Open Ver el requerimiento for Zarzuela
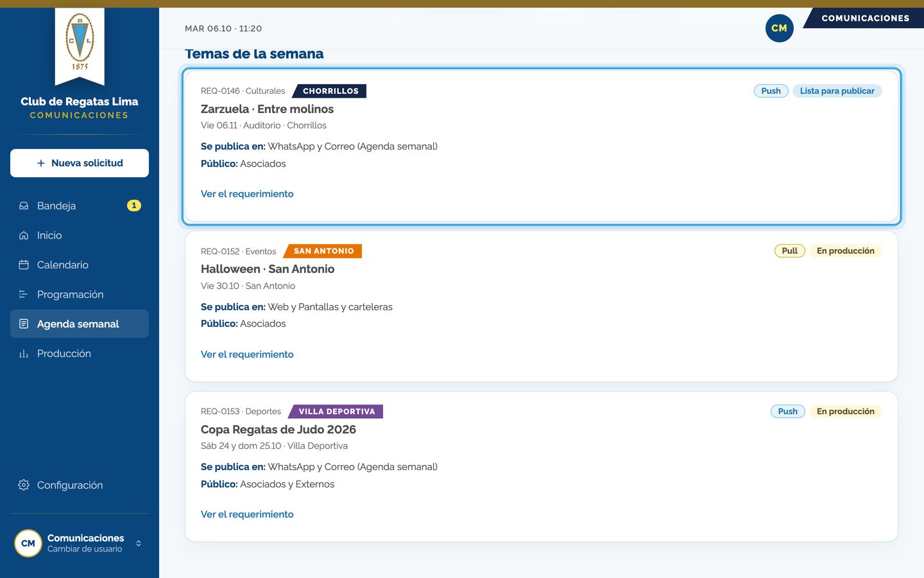 247,194
